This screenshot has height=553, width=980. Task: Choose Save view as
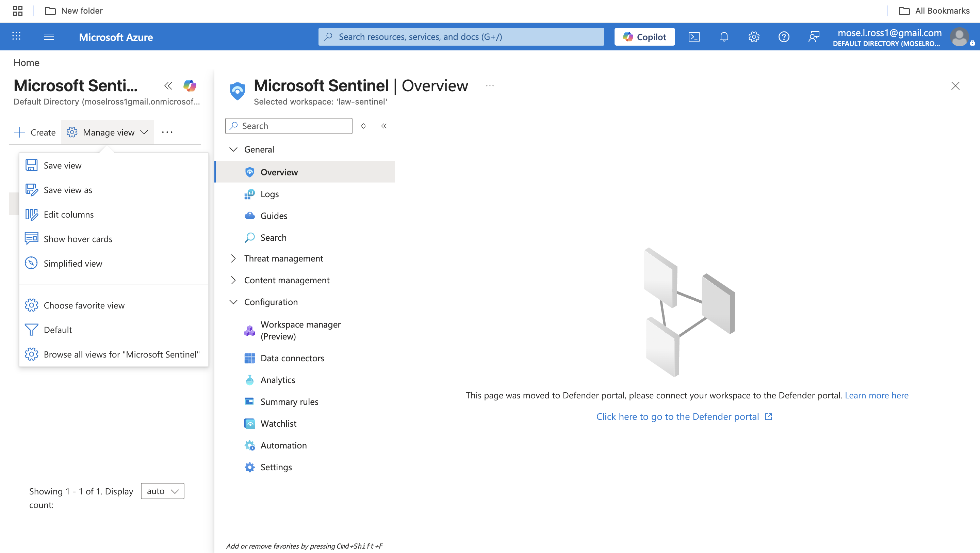pyautogui.click(x=114, y=190)
